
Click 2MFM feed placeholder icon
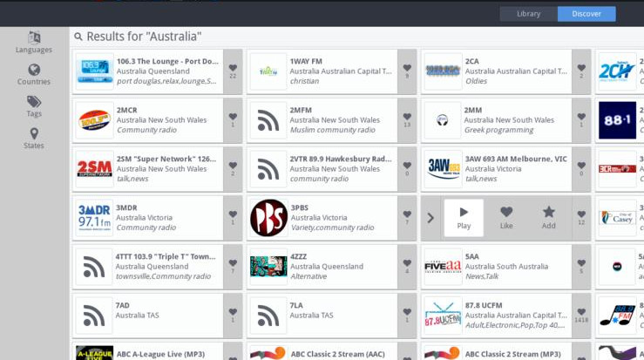(x=268, y=120)
